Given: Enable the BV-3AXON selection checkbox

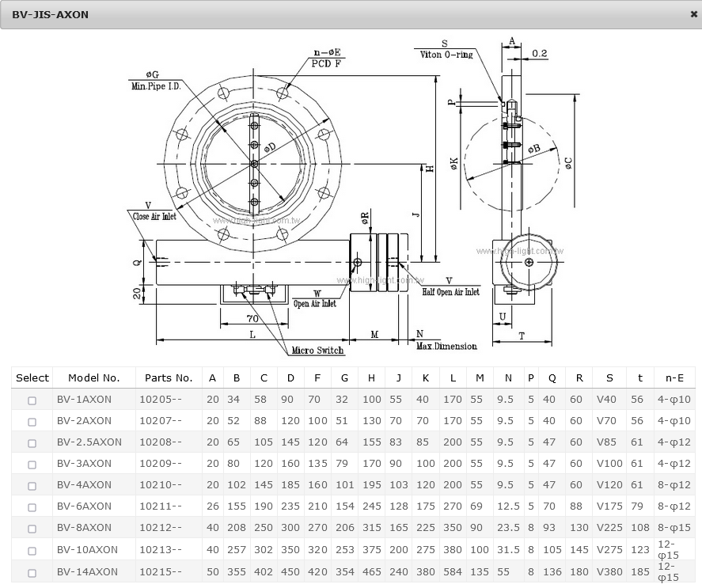Looking at the screenshot, I should (x=32, y=464).
